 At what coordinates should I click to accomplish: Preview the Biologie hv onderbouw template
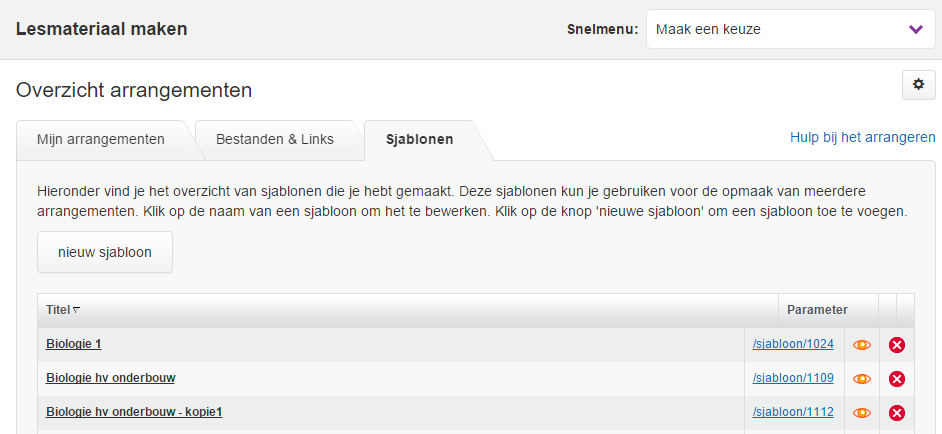[862, 379]
